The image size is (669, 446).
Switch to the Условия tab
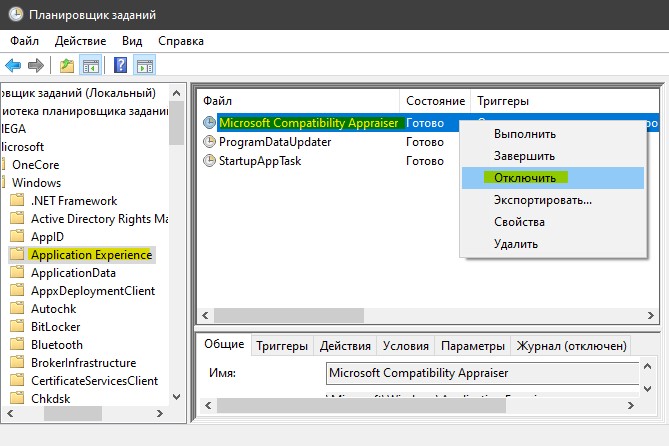[405, 346]
